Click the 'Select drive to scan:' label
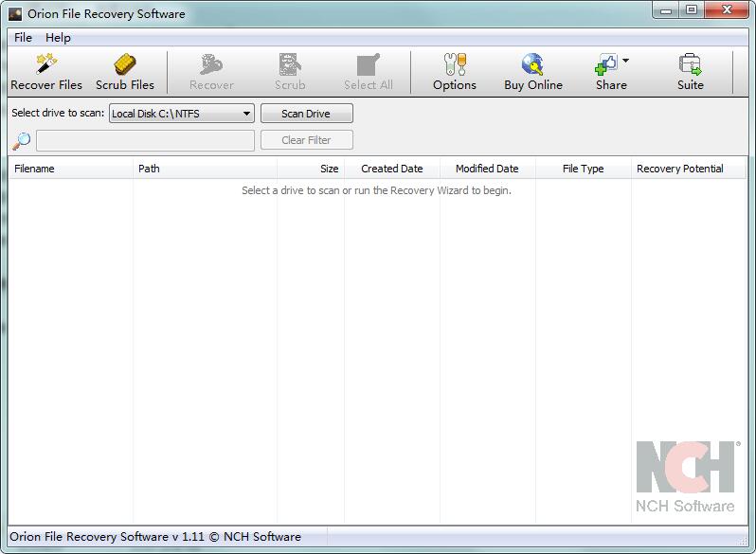Image resolution: width=756 pixels, height=554 pixels. click(x=58, y=113)
